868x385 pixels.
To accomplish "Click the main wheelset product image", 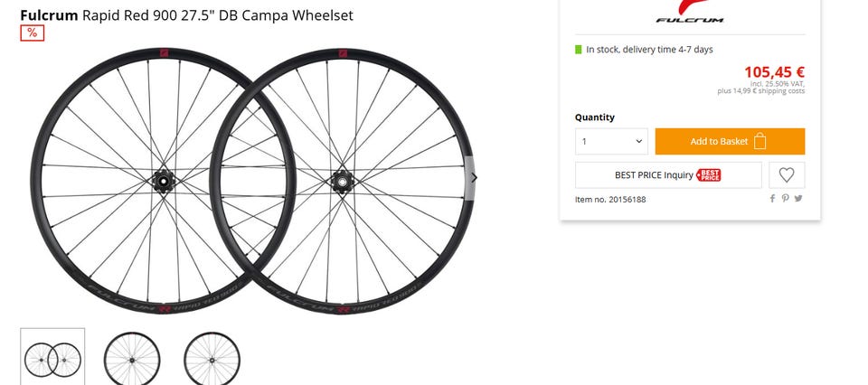I will [251, 181].
